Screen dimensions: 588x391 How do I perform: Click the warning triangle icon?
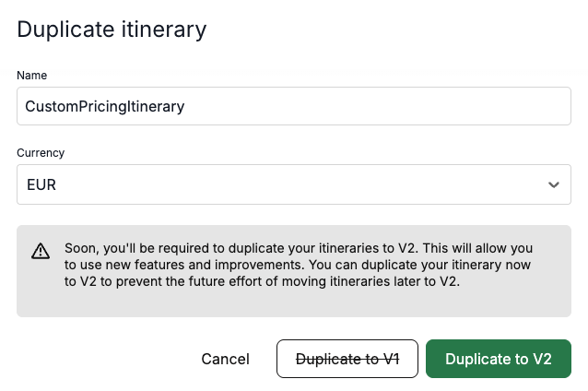click(x=41, y=251)
